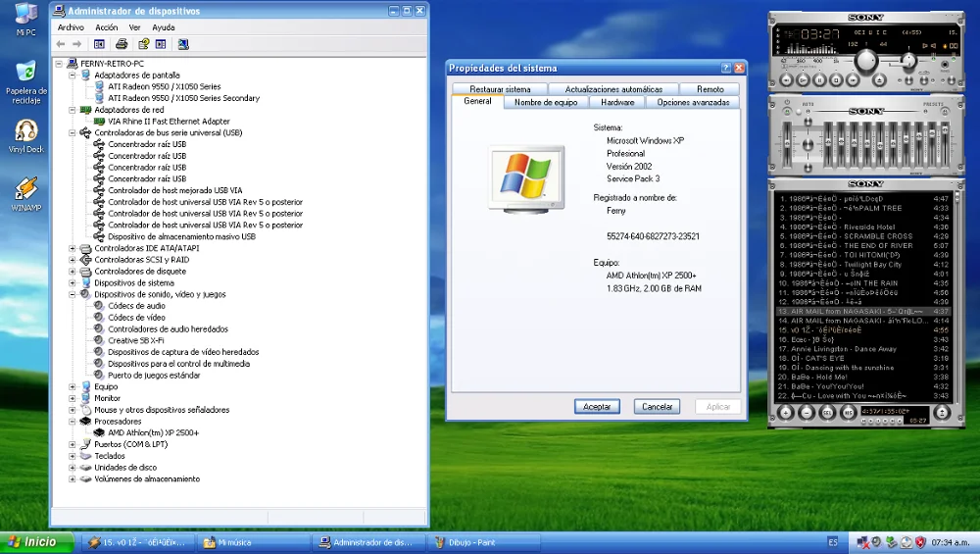The image size is (980, 554).
Task: Click Winamp pause button
Action: 819,80
